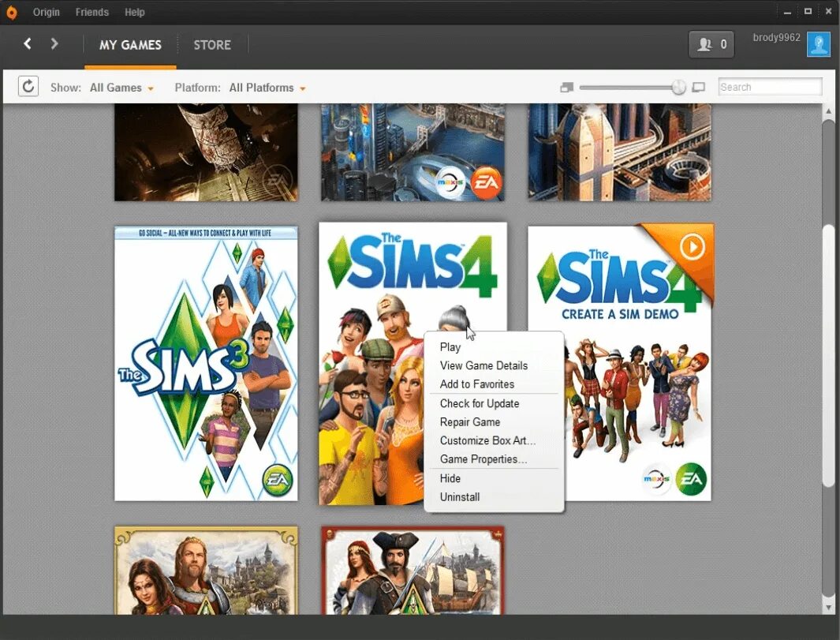This screenshot has width=840, height=640.
Task: Select the pirate ship game tile
Action: (x=413, y=571)
